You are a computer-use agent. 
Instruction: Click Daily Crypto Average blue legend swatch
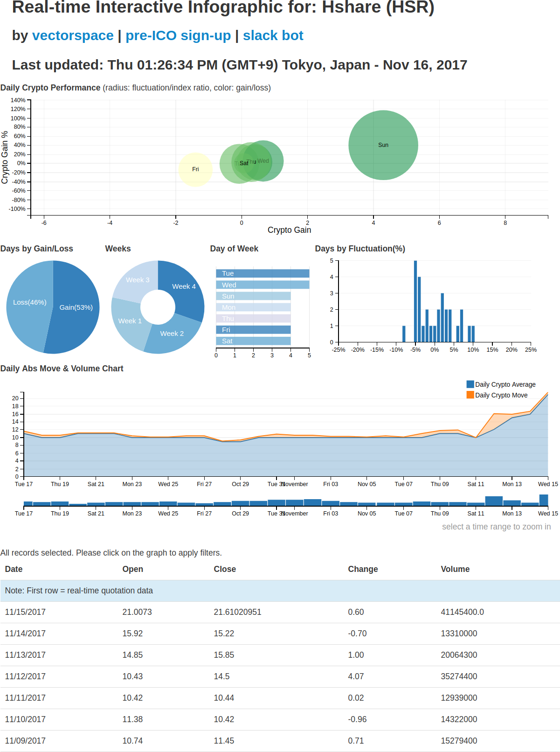pyautogui.click(x=470, y=384)
